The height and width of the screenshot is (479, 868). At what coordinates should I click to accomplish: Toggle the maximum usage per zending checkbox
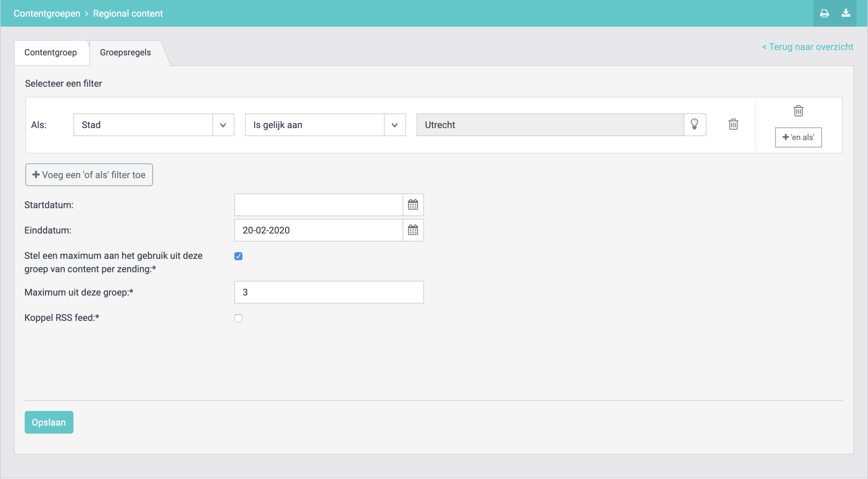(238, 256)
